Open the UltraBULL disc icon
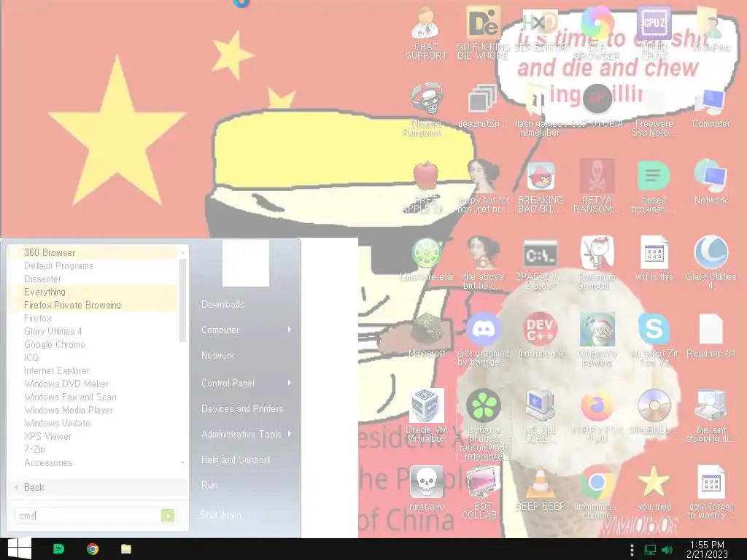Screen dimensions: 747x560 point(654,413)
